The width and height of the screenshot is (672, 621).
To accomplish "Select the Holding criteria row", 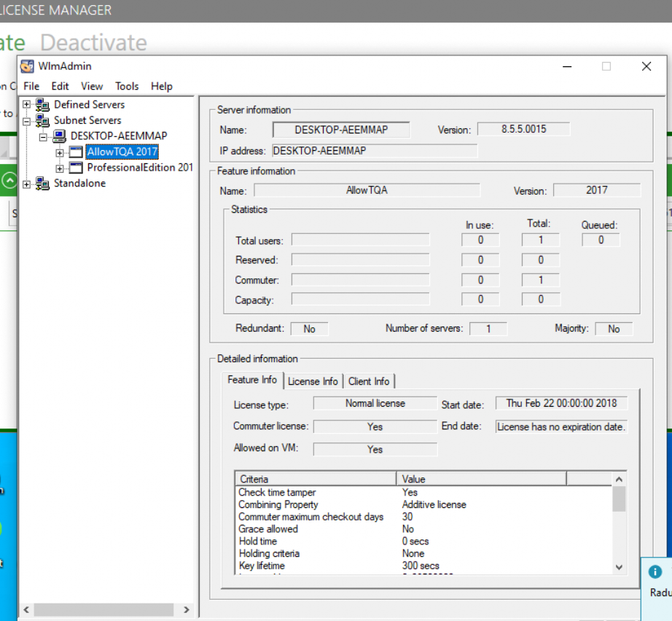I will pyautogui.click(x=424, y=554).
